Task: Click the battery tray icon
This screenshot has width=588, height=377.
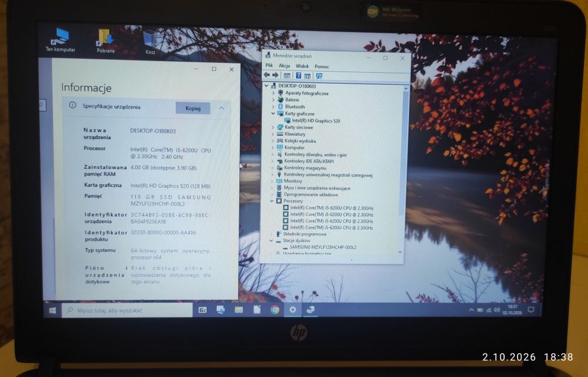Action: [480, 310]
